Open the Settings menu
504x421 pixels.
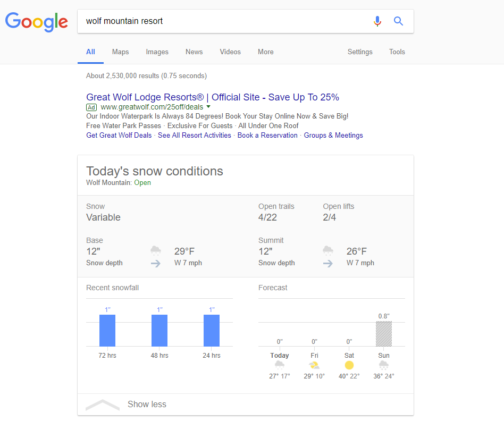tap(360, 52)
